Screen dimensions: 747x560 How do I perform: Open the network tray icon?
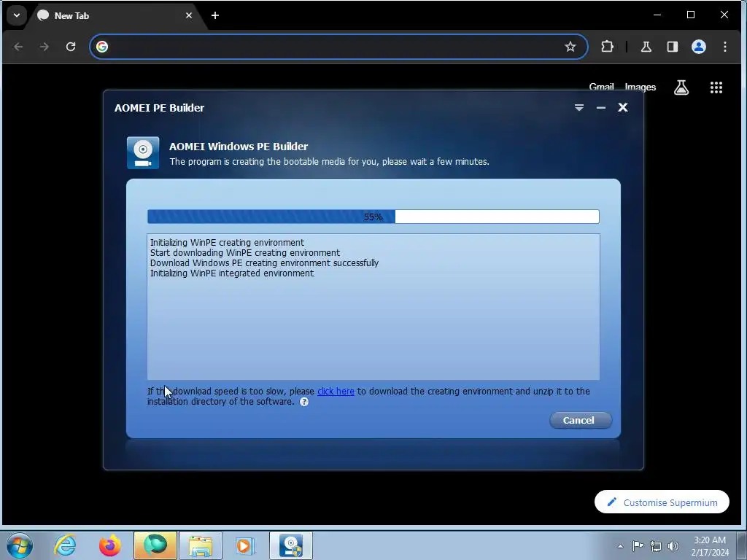pyautogui.click(x=656, y=546)
